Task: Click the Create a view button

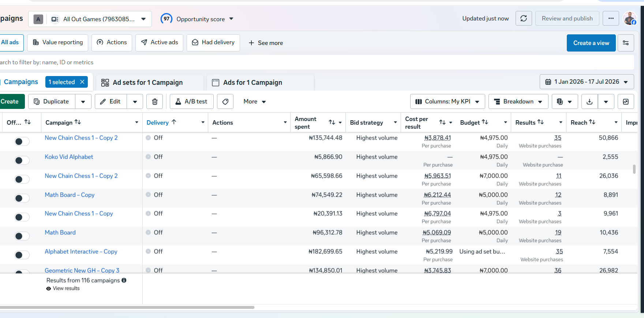Action: point(591,43)
